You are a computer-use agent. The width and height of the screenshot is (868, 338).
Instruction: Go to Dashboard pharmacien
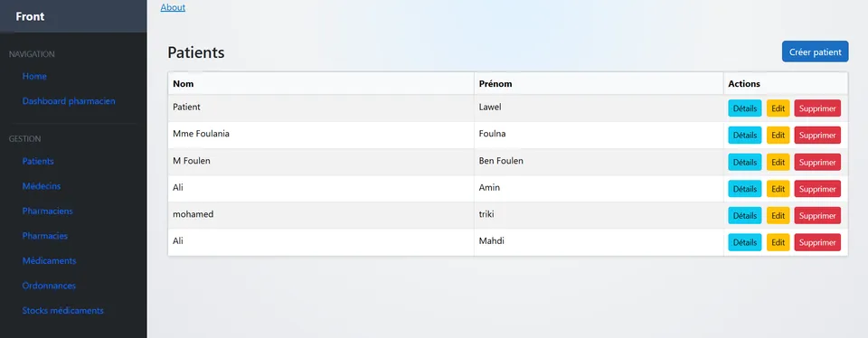coord(69,101)
